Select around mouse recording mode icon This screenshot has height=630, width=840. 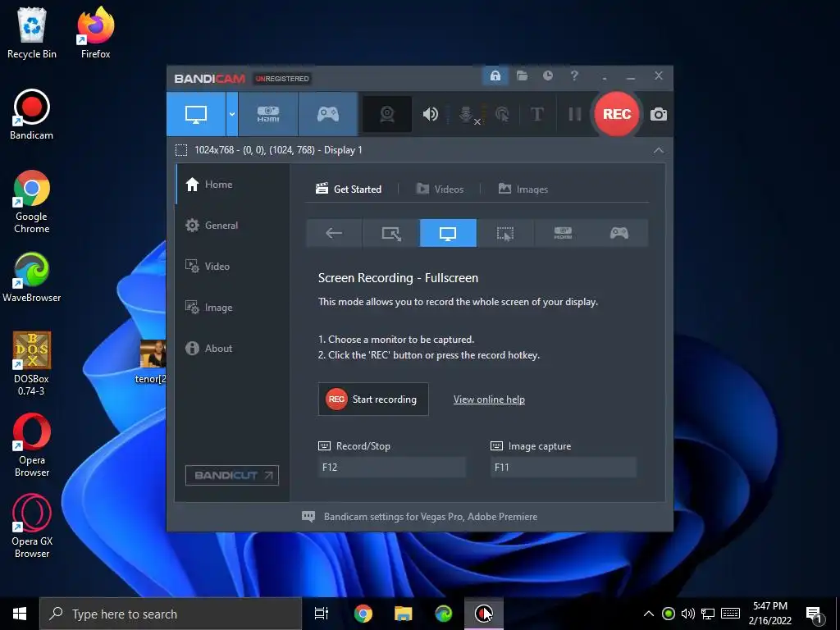(504, 233)
